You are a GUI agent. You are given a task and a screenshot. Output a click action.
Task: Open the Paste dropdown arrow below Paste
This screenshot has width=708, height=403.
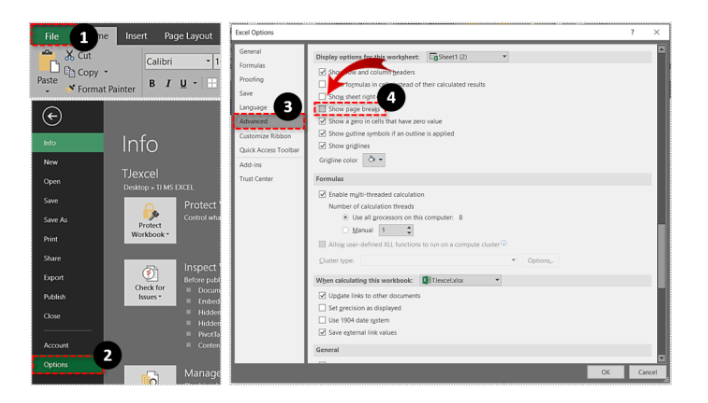pos(47,91)
